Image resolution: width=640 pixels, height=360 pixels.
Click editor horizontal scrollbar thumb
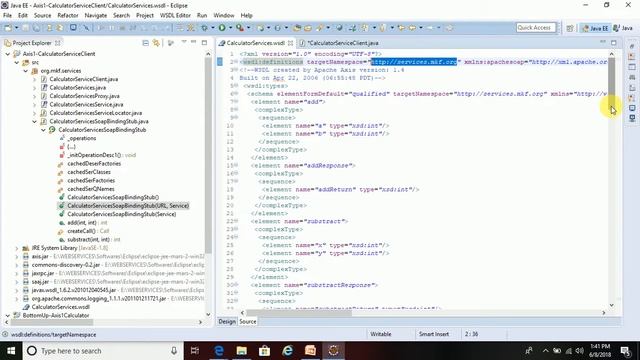pos(298,313)
